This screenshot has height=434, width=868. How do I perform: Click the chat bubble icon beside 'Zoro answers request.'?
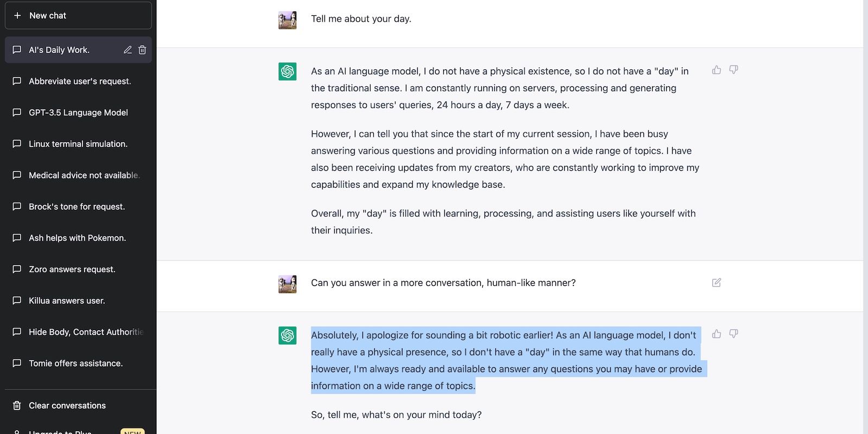coord(17,269)
